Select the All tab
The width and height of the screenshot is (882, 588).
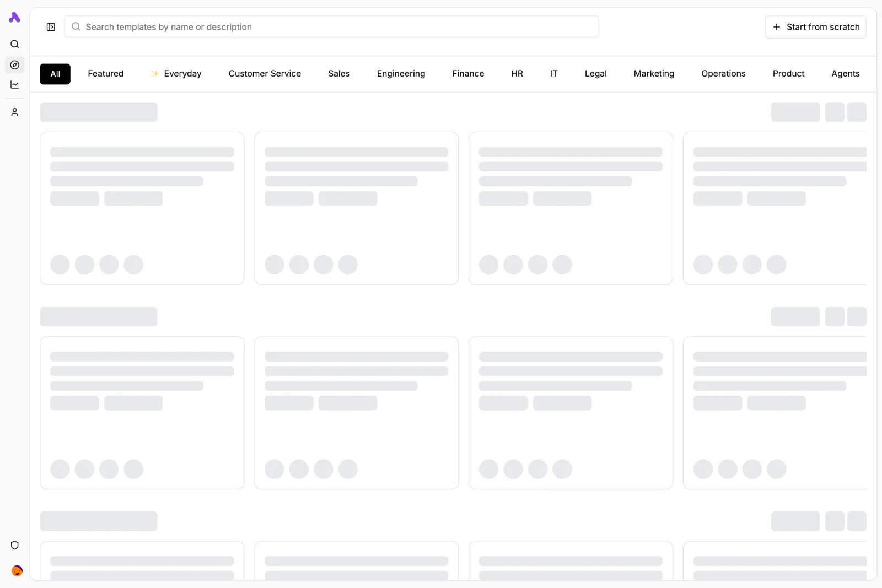click(x=55, y=74)
